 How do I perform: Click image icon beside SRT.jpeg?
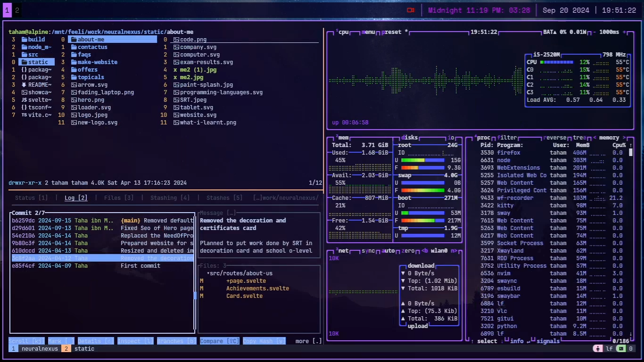coord(176,100)
